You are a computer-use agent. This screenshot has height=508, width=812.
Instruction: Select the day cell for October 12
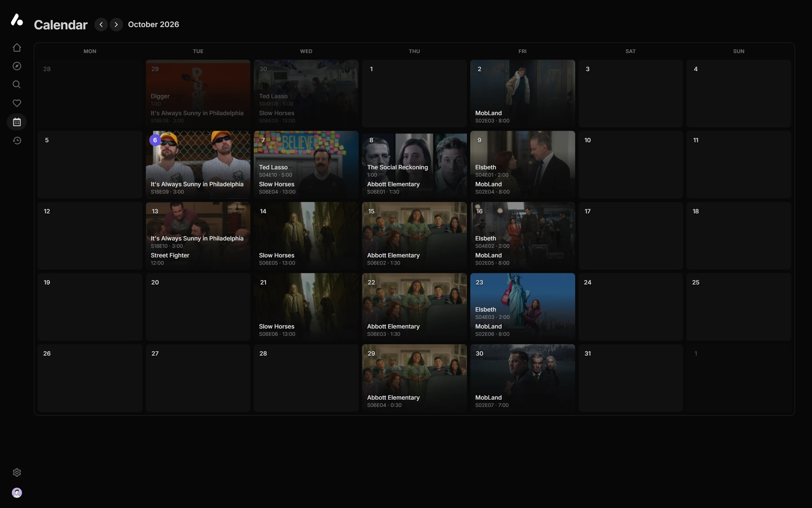tap(90, 236)
